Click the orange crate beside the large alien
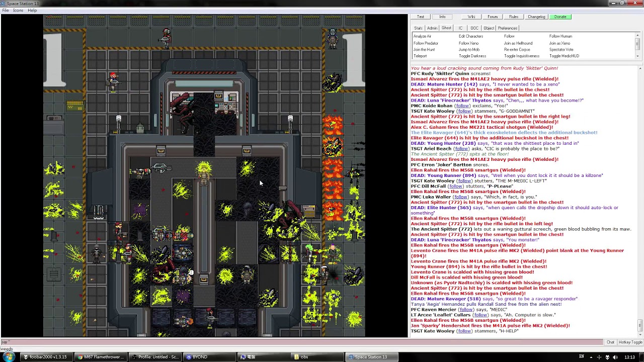The height and width of the screenshot is (362, 644). point(308,210)
